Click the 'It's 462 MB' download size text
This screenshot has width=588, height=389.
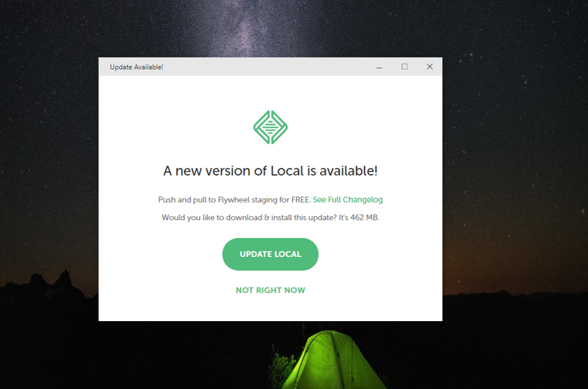pyautogui.click(x=359, y=217)
